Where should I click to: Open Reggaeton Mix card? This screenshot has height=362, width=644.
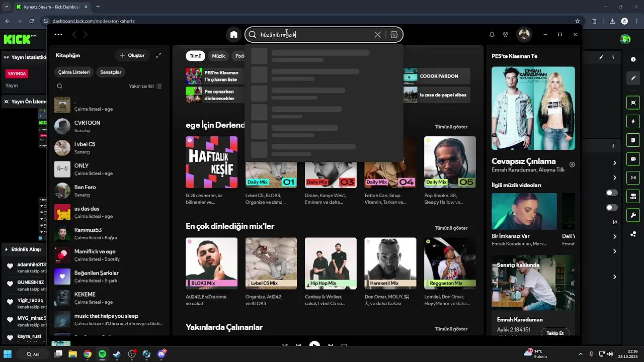tap(450, 272)
